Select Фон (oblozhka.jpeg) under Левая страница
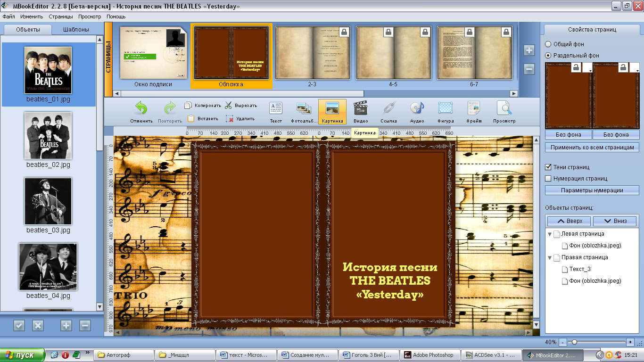The image size is (644, 362). [595, 246]
